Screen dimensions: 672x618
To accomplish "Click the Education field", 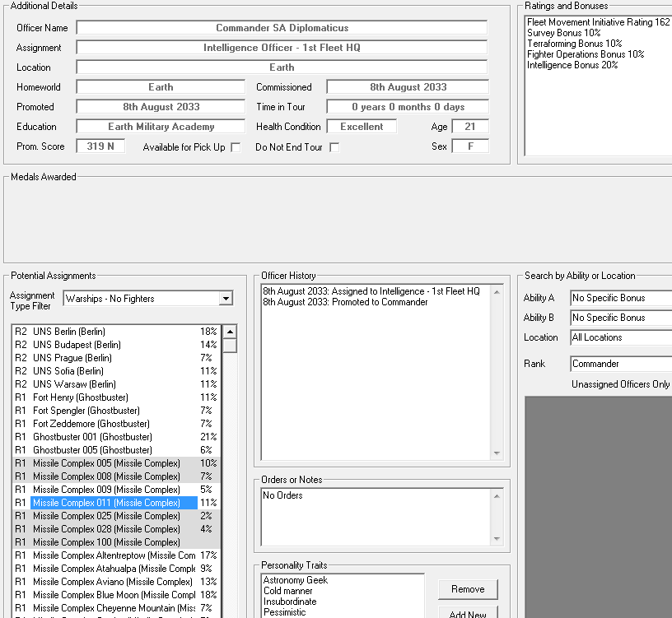I will point(161,127).
